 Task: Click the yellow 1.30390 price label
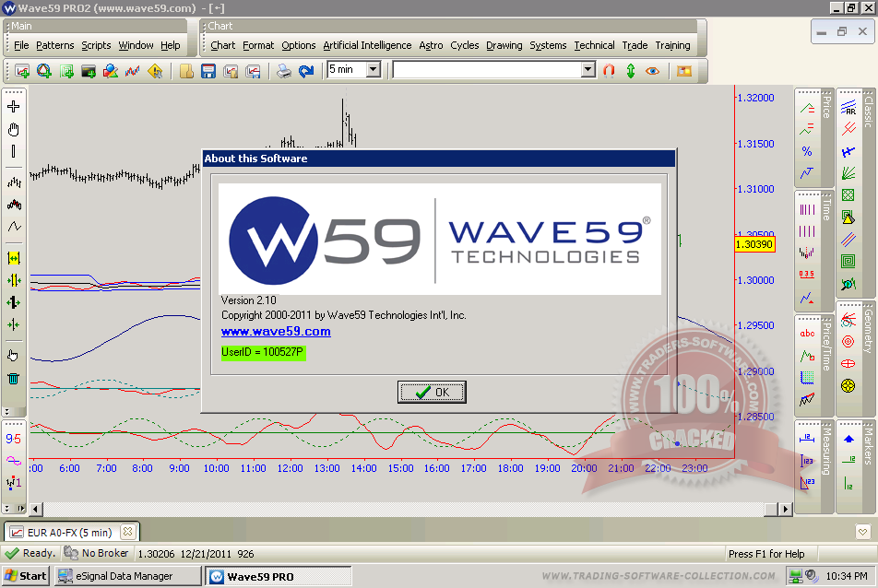point(754,244)
